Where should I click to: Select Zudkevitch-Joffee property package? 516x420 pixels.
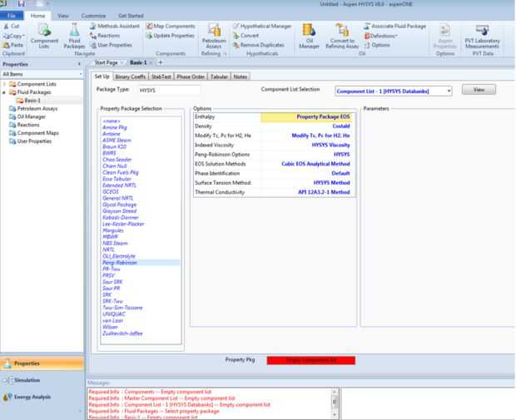[x=122, y=334]
